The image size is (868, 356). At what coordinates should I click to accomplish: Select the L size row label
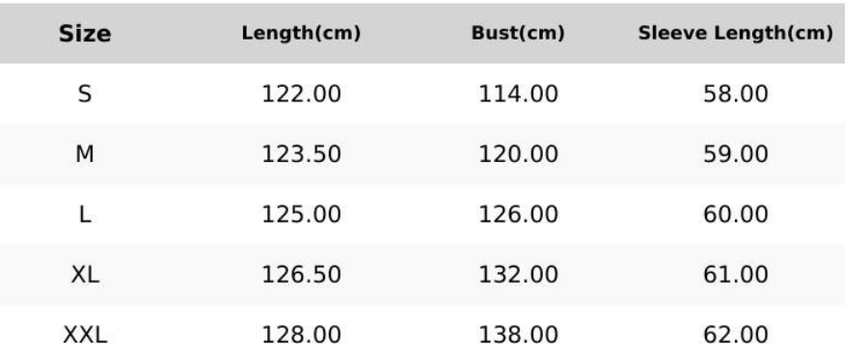[85, 214]
